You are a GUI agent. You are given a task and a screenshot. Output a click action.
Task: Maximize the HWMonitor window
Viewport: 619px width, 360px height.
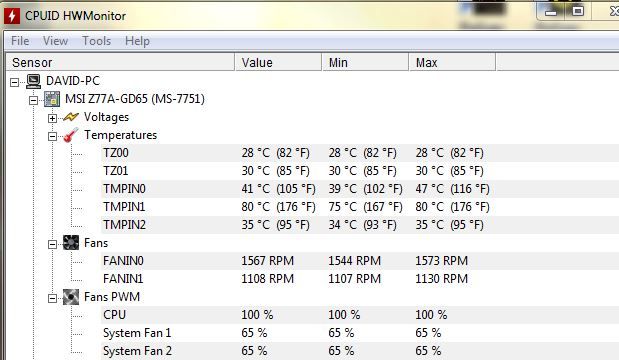[578, 11]
